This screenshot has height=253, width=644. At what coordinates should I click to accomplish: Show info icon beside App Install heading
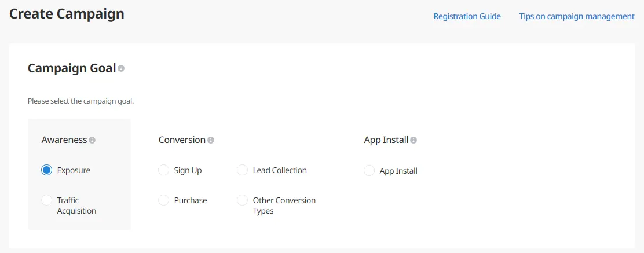(x=414, y=140)
